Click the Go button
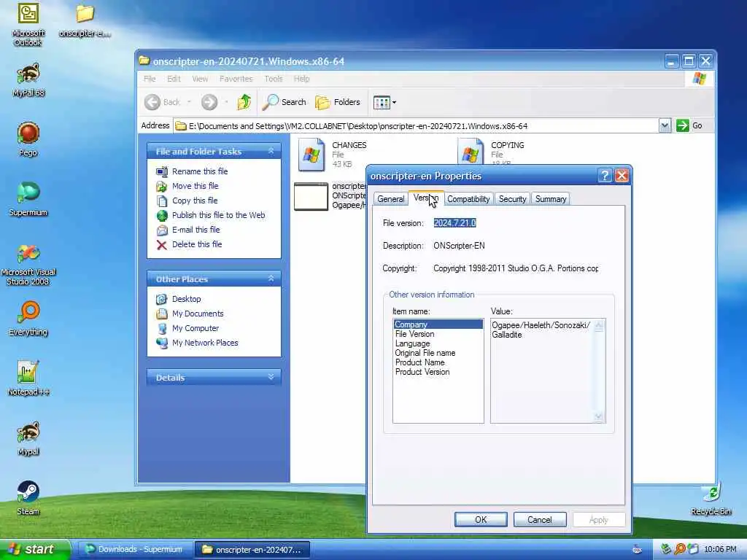The height and width of the screenshot is (560, 747). (689, 125)
